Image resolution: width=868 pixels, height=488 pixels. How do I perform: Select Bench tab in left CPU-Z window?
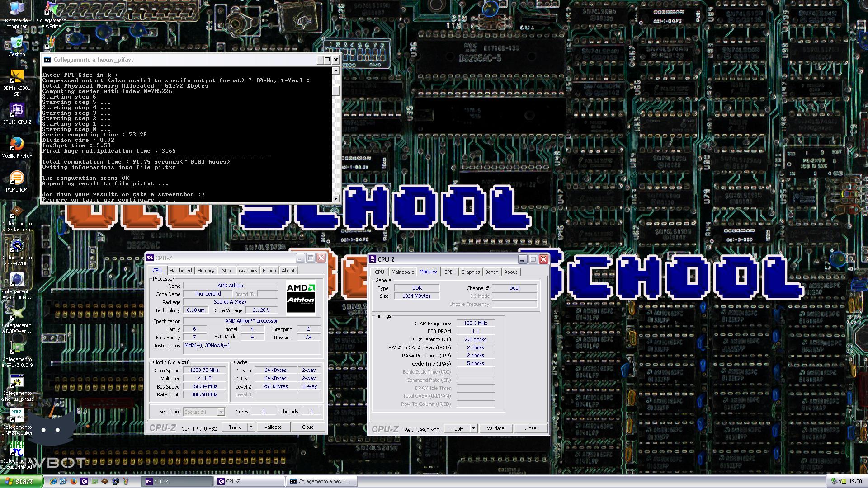pyautogui.click(x=269, y=271)
